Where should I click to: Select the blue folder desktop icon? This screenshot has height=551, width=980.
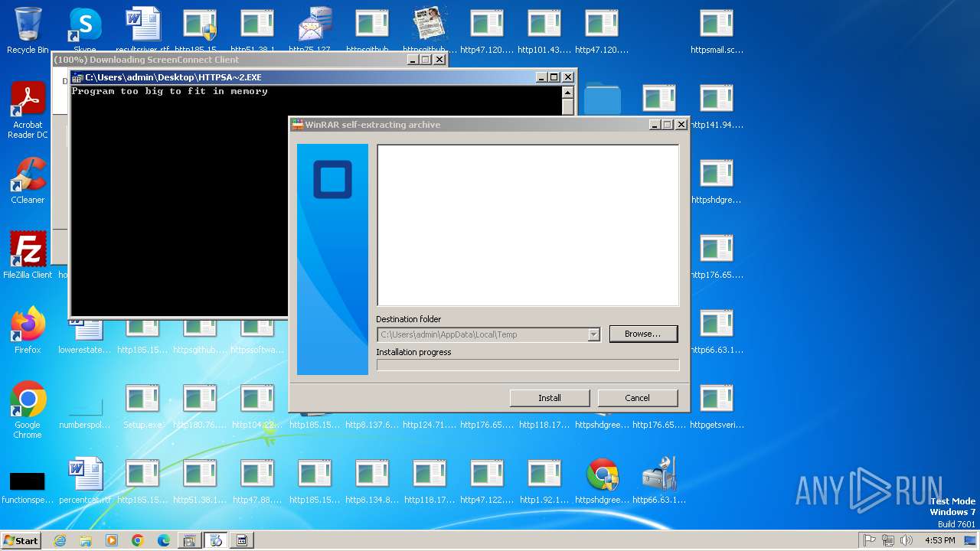tap(603, 99)
